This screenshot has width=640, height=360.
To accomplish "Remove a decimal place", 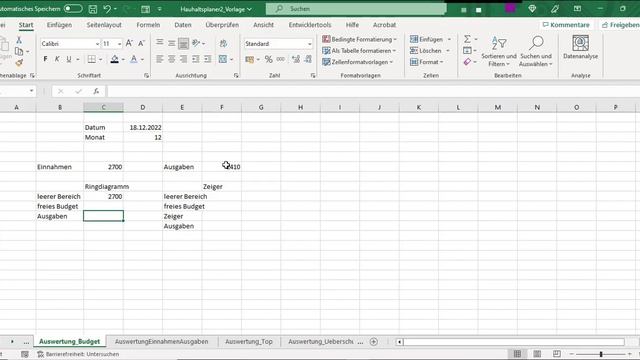I will [308, 60].
